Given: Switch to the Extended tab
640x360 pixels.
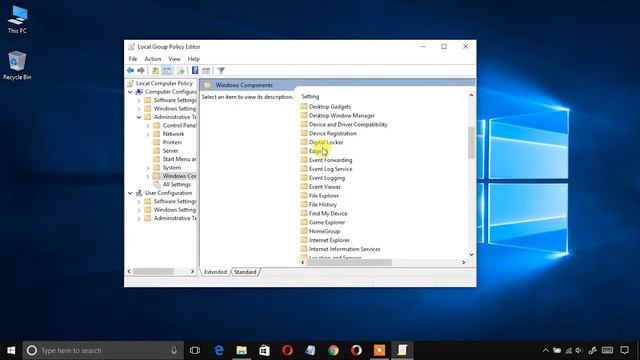Looking at the screenshot, I should [215, 272].
